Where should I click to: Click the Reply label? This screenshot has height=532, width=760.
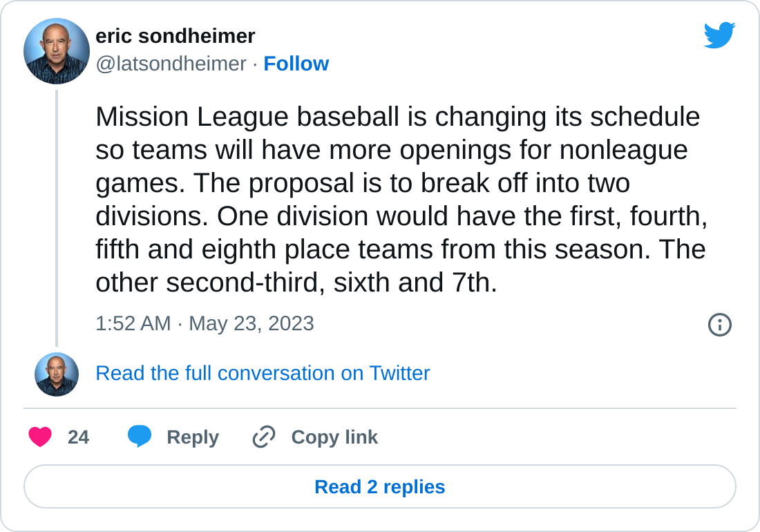(193, 437)
